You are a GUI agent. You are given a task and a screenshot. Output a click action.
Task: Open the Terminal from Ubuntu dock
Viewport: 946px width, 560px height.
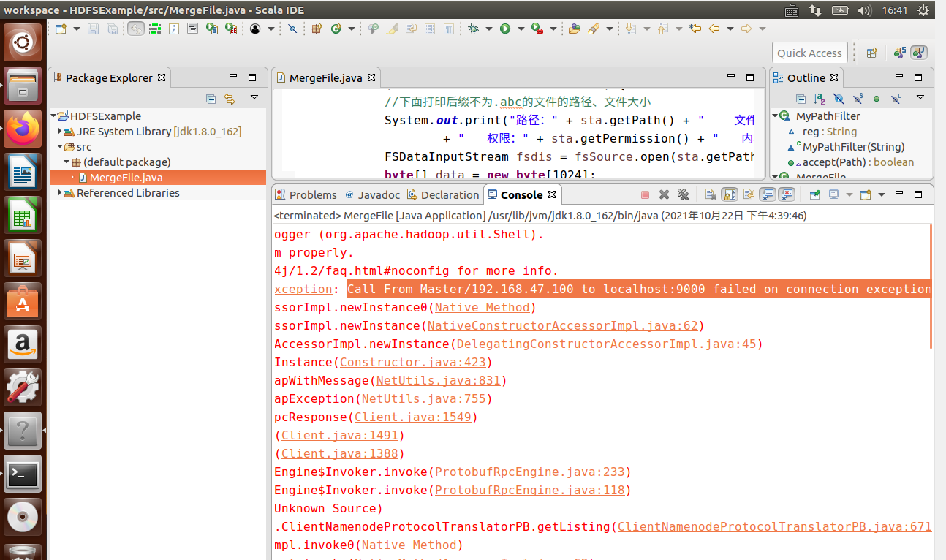point(23,475)
